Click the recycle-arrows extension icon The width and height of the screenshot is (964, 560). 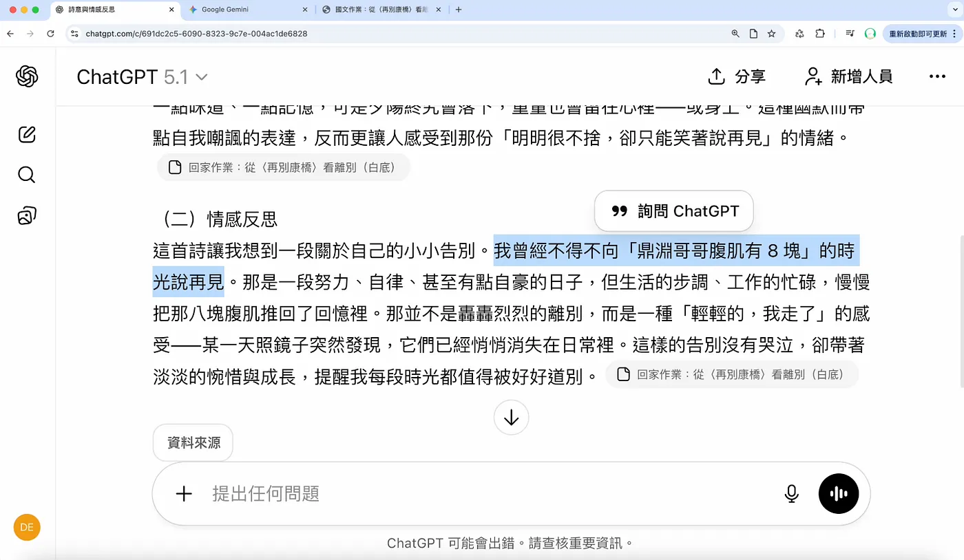pyautogui.click(x=799, y=33)
